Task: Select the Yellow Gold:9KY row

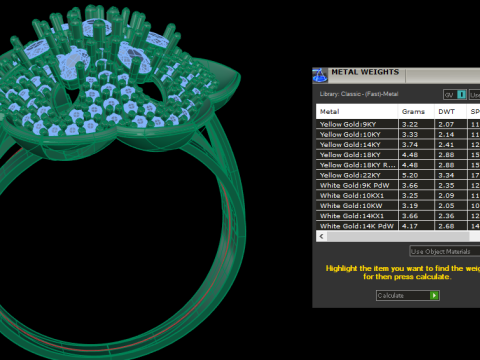Action: tap(398, 124)
